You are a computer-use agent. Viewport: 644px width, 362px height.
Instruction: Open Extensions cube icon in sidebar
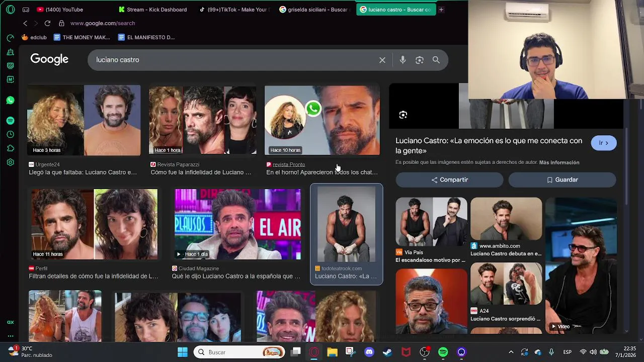[x=10, y=148]
